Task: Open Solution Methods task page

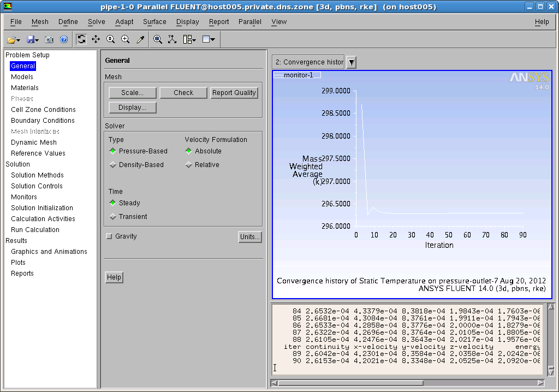Action: click(38, 175)
